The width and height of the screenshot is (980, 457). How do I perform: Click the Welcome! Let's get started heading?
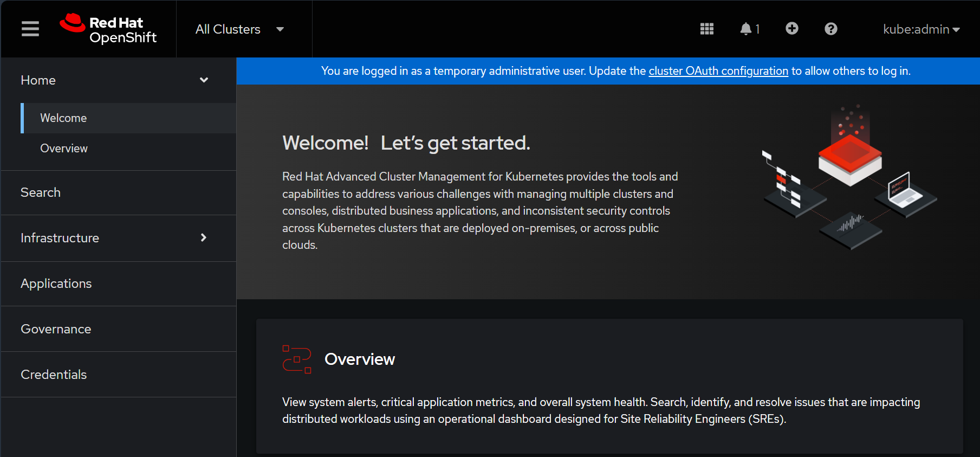[406, 143]
